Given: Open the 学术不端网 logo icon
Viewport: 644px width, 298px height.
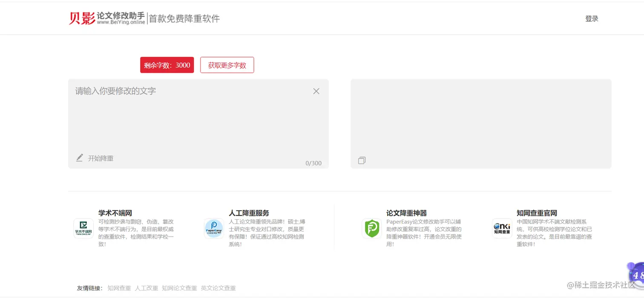Looking at the screenshot, I should coord(83,229).
